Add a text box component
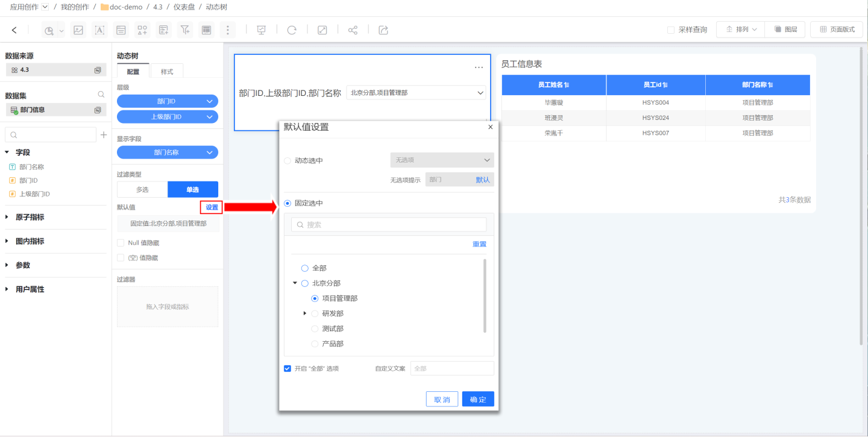This screenshot has width=868, height=437. pyautogui.click(x=99, y=30)
